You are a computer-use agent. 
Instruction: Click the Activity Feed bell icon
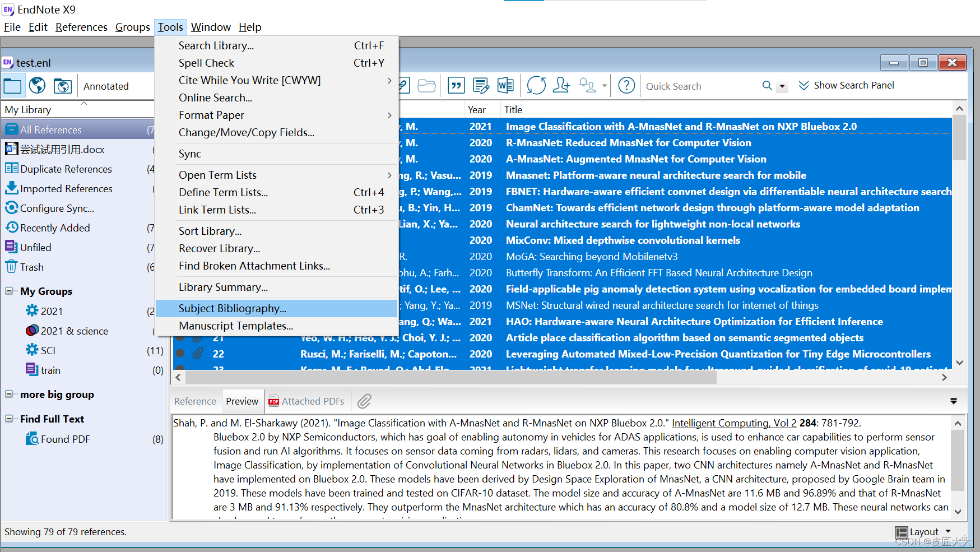point(587,86)
